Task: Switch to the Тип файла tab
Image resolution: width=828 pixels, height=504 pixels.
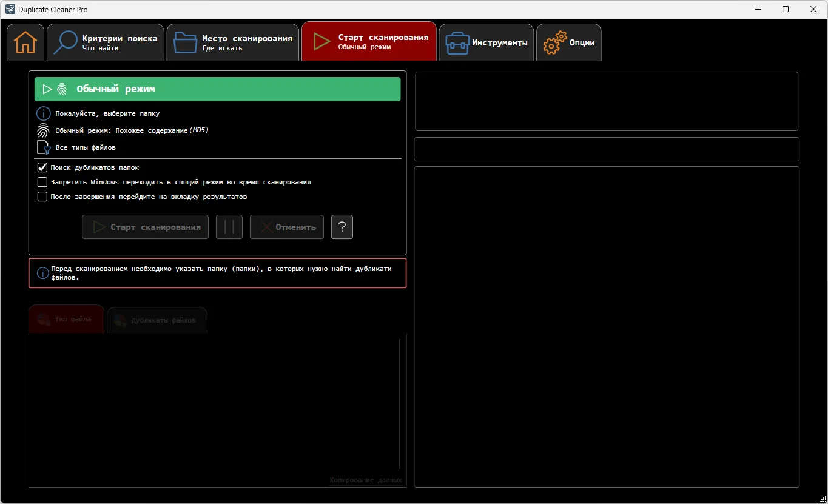Action: [66, 319]
